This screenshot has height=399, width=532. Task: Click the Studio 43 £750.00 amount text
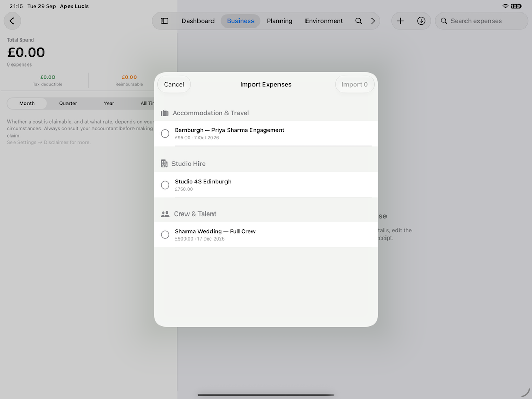click(183, 189)
